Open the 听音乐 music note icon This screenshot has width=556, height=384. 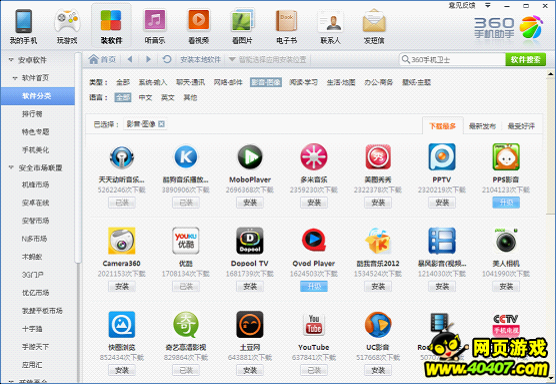click(x=155, y=20)
